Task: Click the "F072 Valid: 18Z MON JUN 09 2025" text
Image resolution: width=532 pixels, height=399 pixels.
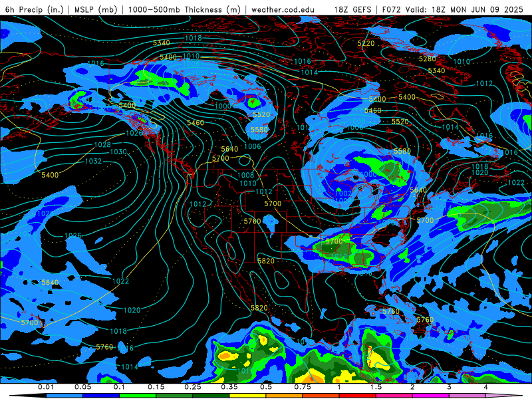Action: tap(453, 9)
